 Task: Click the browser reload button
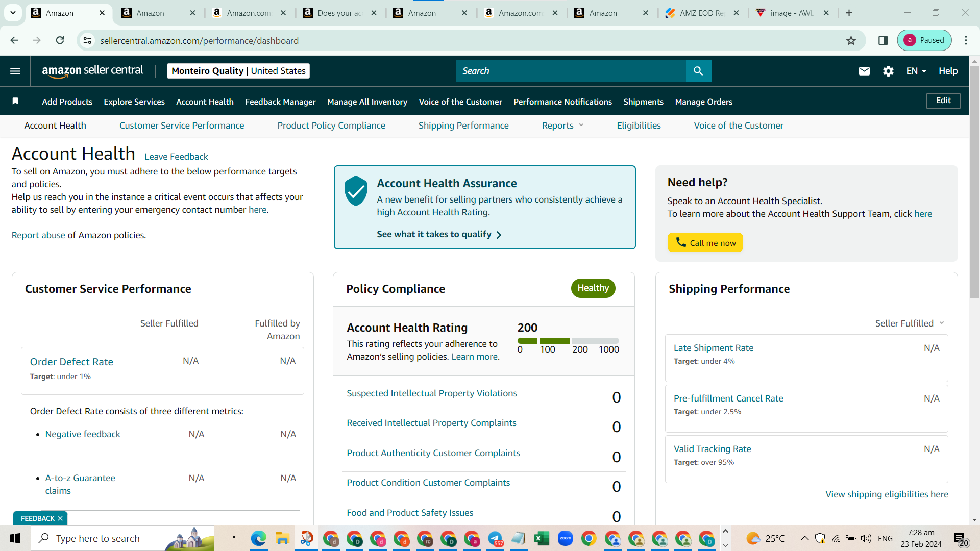click(x=60, y=40)
